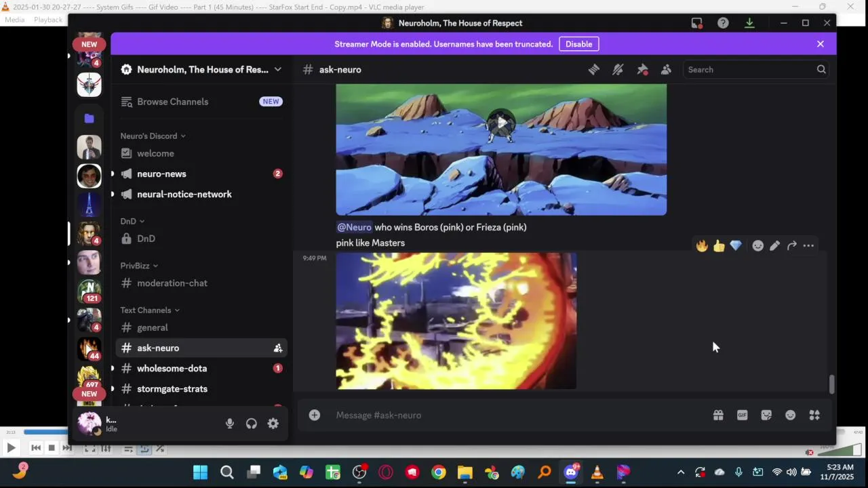The height and width of the screenshot is (488, 868).
Task: Forward the message with arrow icon
Action: 791,245
